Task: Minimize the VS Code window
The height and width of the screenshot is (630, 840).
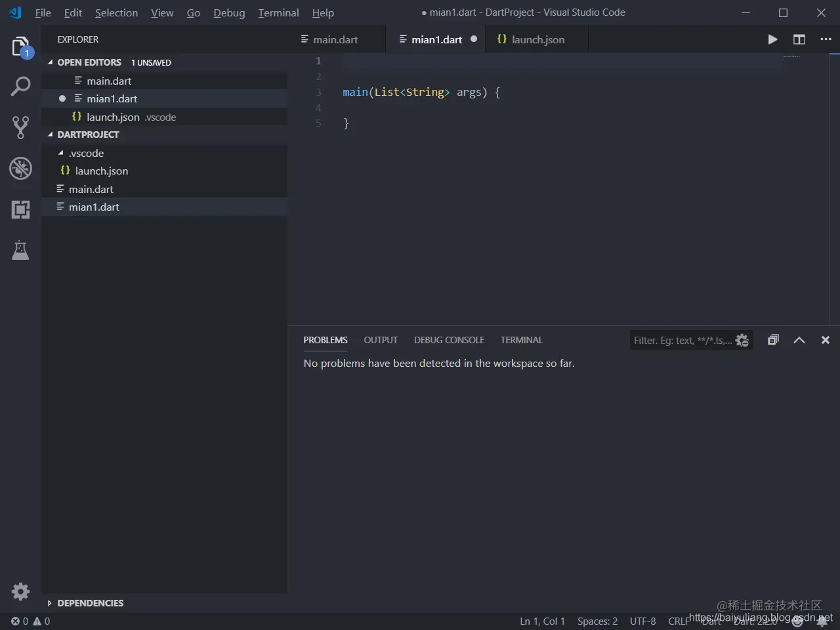Action: click(745, 12)
